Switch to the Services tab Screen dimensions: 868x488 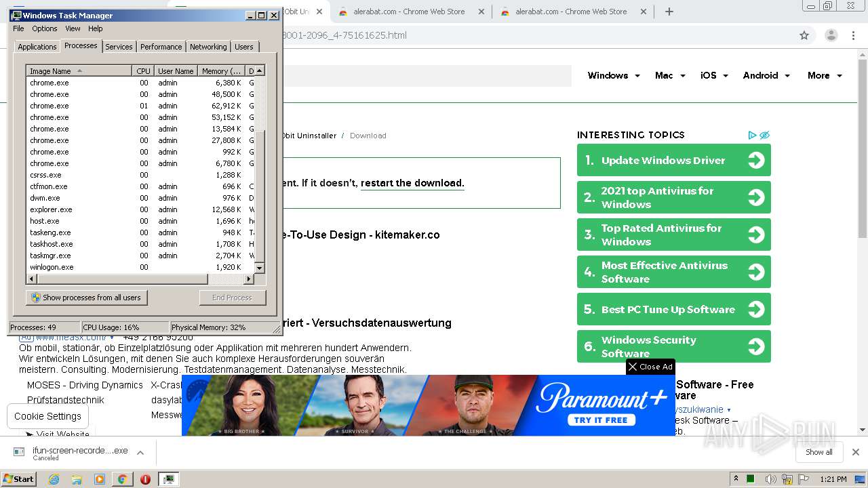[119, 47]
